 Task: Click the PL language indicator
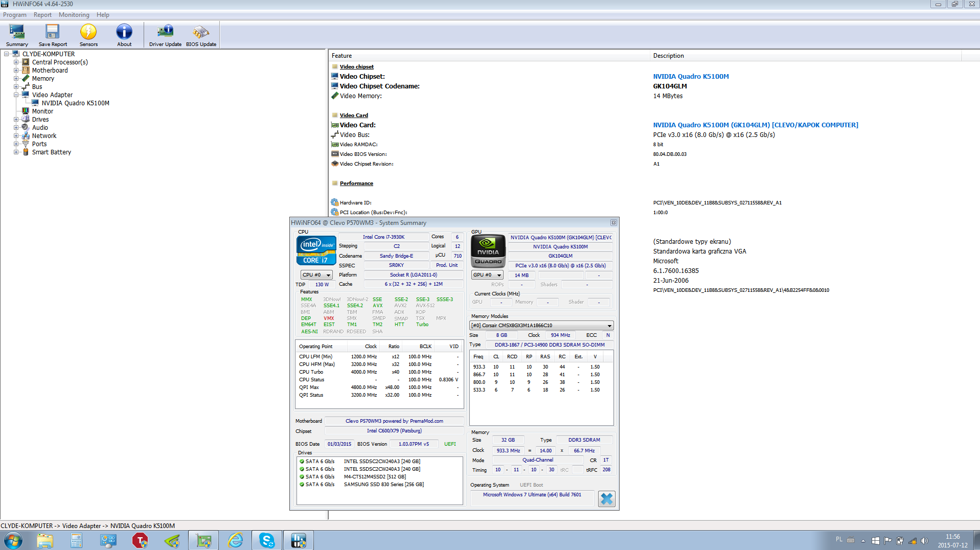(839, 539)
